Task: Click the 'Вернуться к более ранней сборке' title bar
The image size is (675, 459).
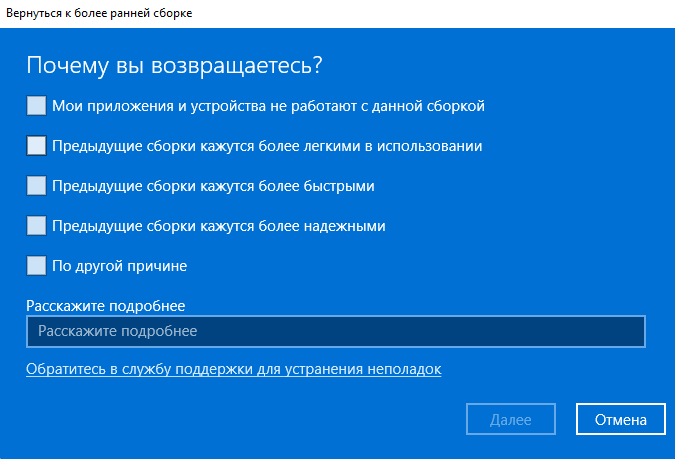Action: pos(100,13)
